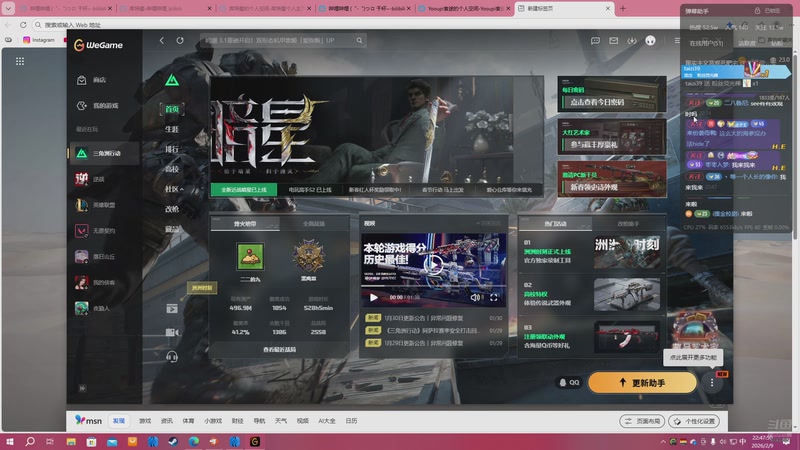This screenshot has width=800, height=450.
Task: Open the mail envelope icon
Action: click(614, 41)
